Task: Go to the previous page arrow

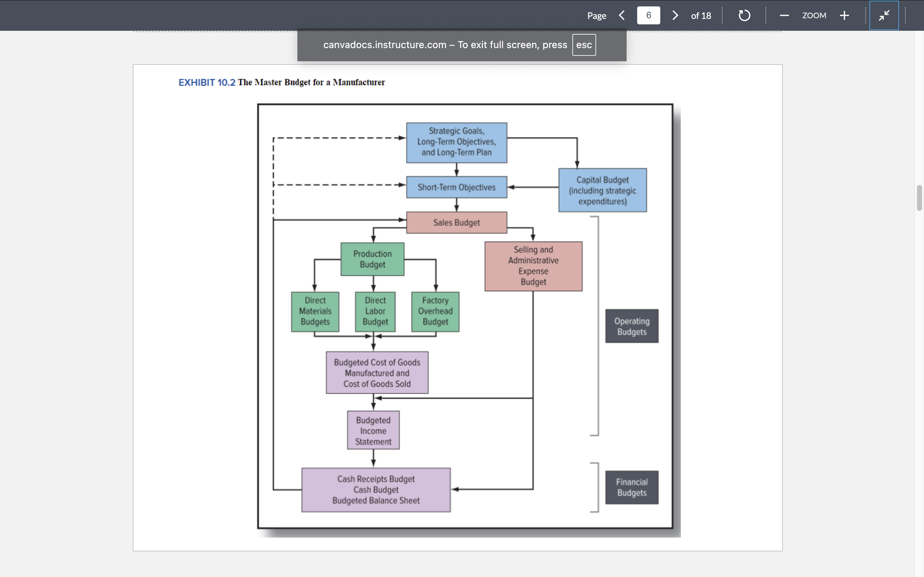Action: 621,15
